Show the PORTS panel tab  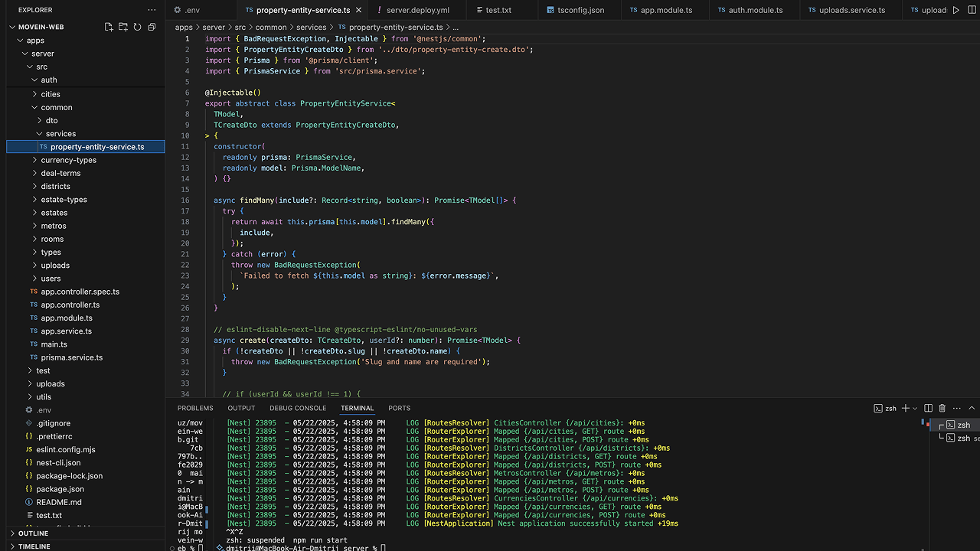[399, 408]
